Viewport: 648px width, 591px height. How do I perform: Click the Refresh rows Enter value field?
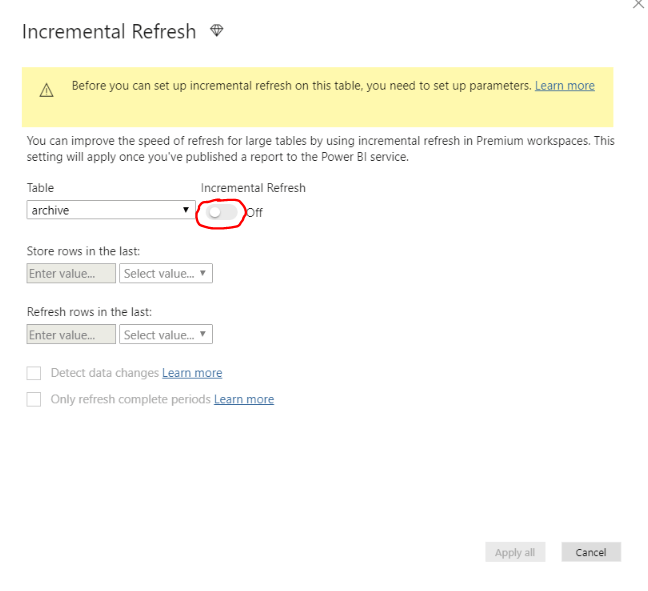(x=71, y=335)
